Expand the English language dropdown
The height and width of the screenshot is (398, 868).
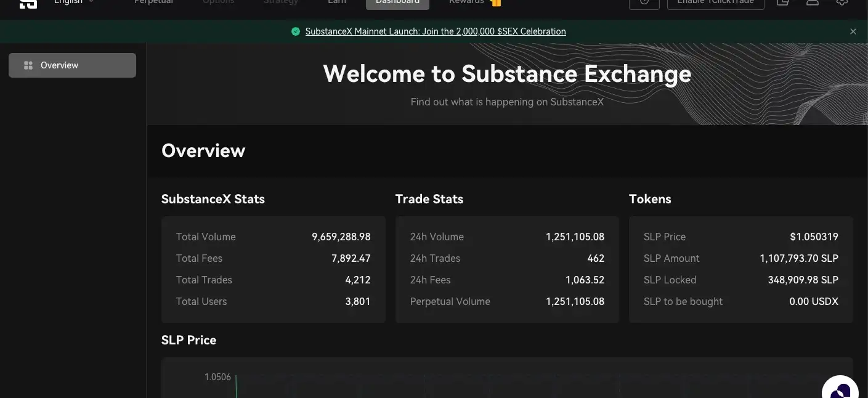click(74, 2)
